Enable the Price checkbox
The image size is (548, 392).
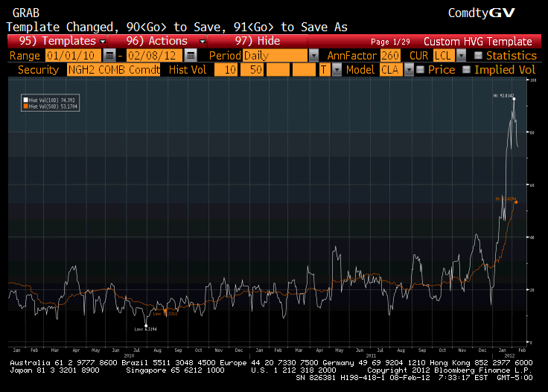(421, 69)
